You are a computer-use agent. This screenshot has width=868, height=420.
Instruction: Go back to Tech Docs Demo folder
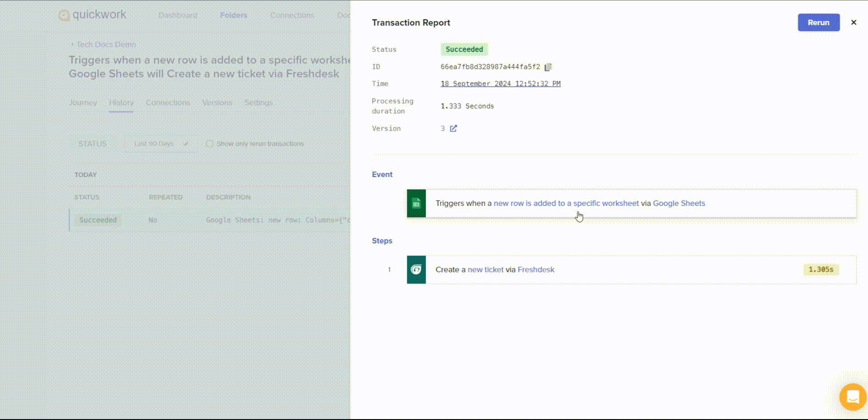[x=104, y=44]
